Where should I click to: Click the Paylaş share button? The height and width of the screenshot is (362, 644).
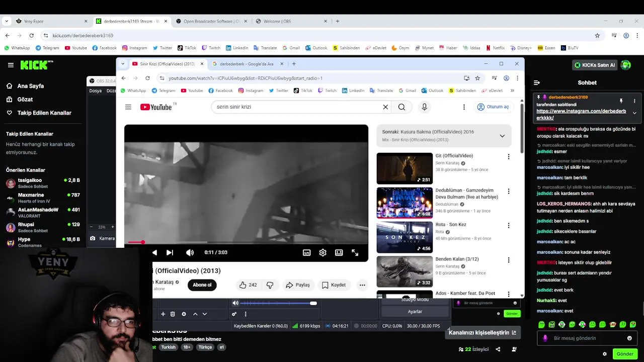click(297, 285)
